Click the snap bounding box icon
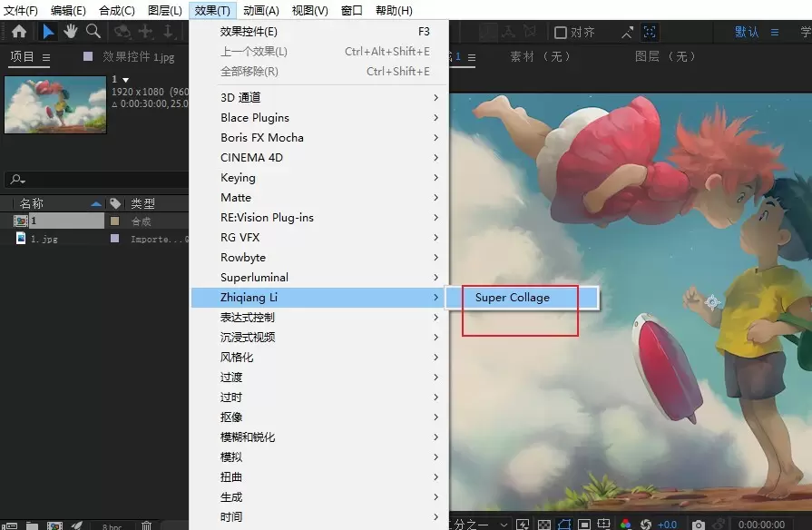 (x=650, y=32)
